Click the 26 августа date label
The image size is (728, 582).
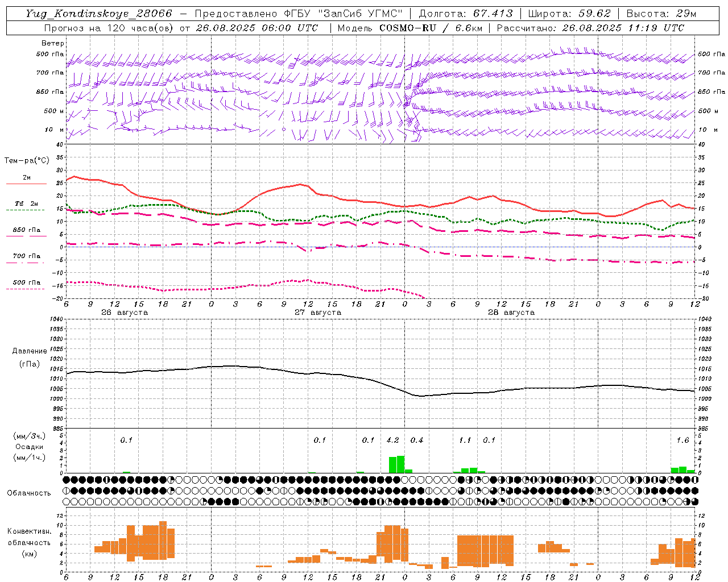(x=125, y=313)
